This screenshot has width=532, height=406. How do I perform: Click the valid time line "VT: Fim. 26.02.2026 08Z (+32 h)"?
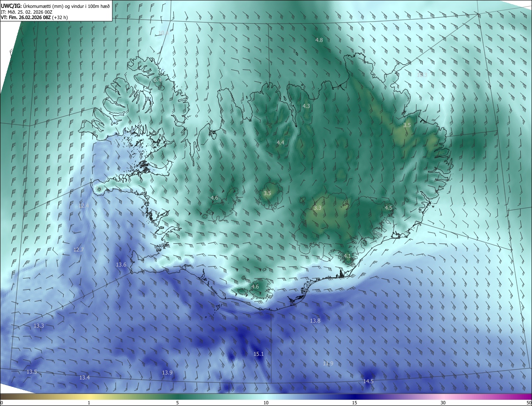34,17
